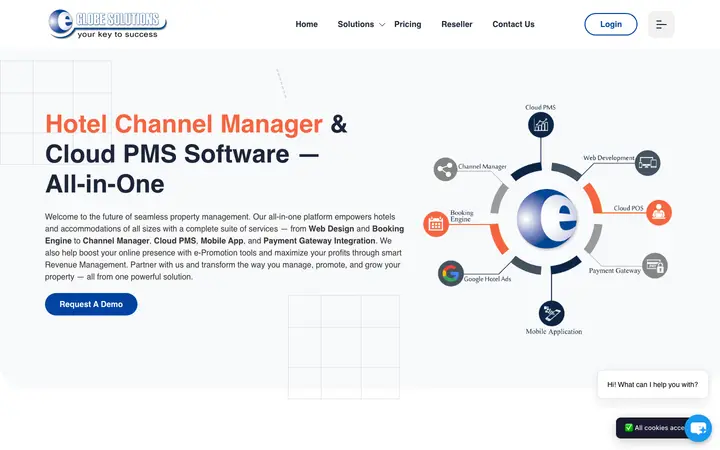Screen dimensions: 720x450
Task: Click the bold Payment Gateway Integration text
Action: 319,241
